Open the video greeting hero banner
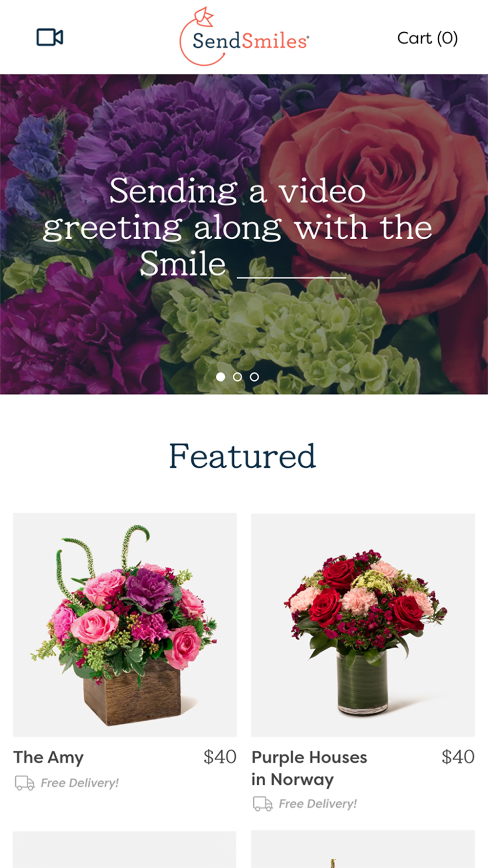 [x=244, y=234]
